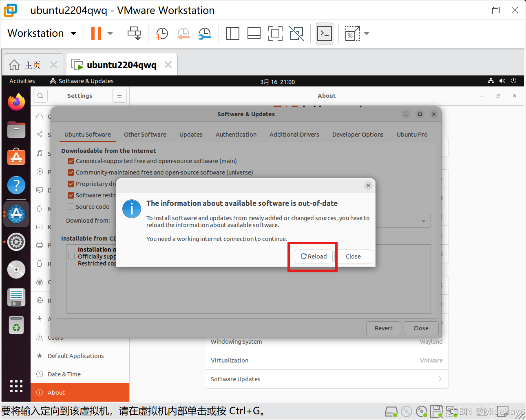Screen dimensions: 526x420
Task: Click Reload in the out-of-date dialog
Action: click(314, 256)
